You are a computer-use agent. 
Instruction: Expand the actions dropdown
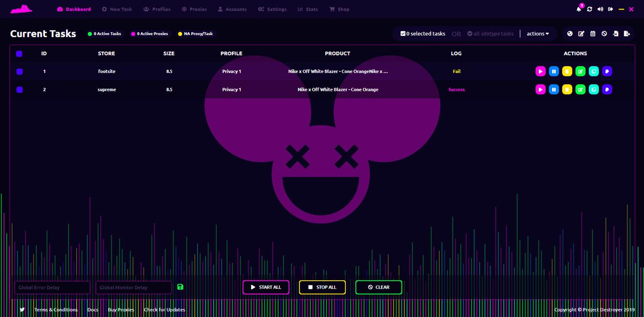(538, 33)
